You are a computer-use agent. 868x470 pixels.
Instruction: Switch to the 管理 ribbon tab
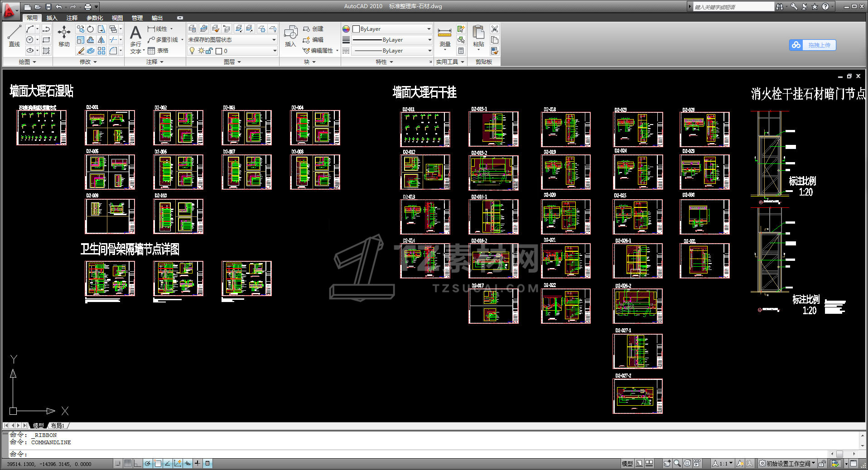(x=137, y=18)
